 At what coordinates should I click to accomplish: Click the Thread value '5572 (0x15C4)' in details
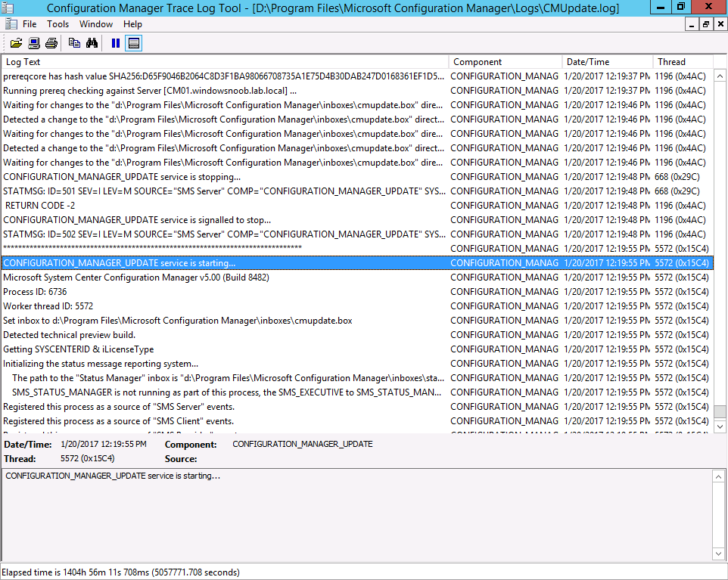(87, 458)
